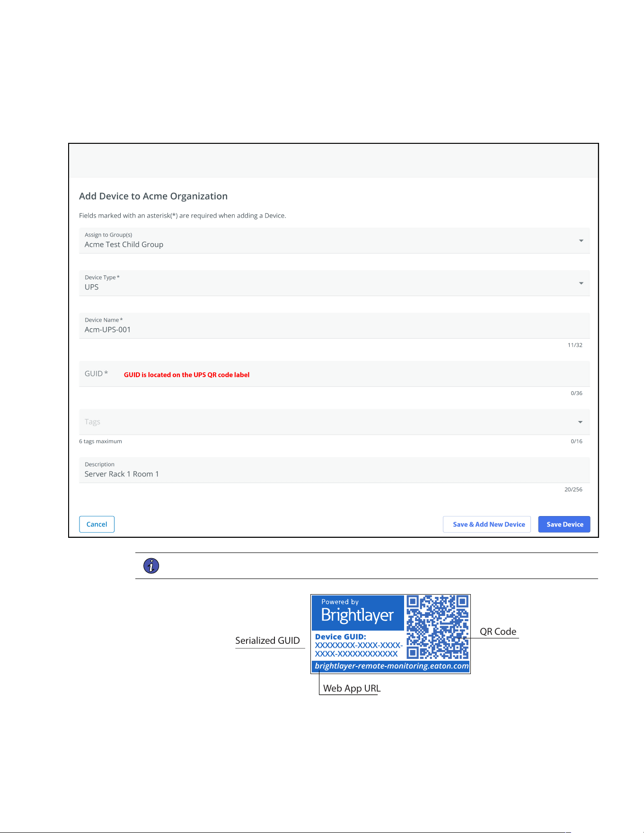Select the Acme Test Child Group value
This screenshot has height=833, width=644.
(x=124, y=245)
